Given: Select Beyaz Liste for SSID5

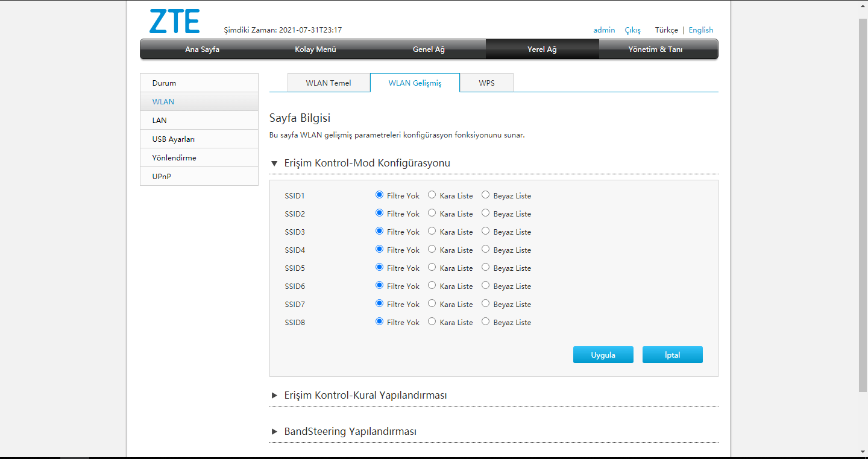Looking at the screenshot, I should coord(485,267).
